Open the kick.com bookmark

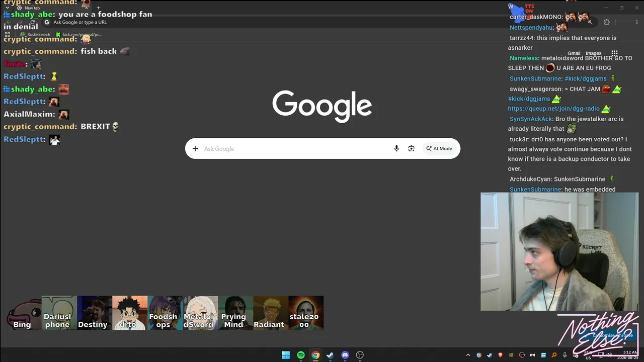78,35
